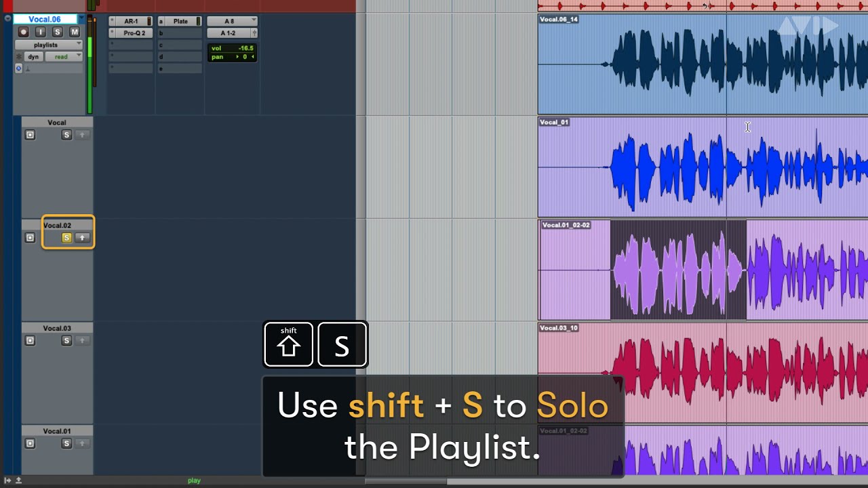Image resolution: width=868 pixels, height=488 pixels.
Task: Open the AR-1 insert plugin
Action: click(131, 22)
